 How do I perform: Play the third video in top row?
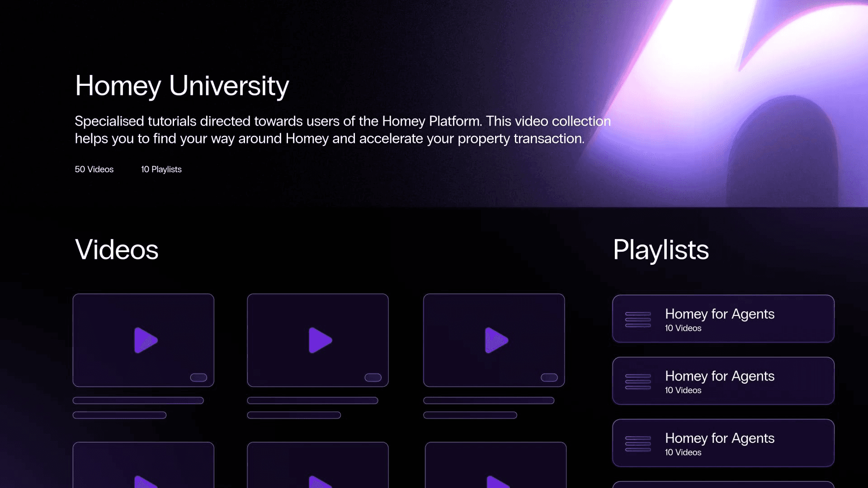496,340
